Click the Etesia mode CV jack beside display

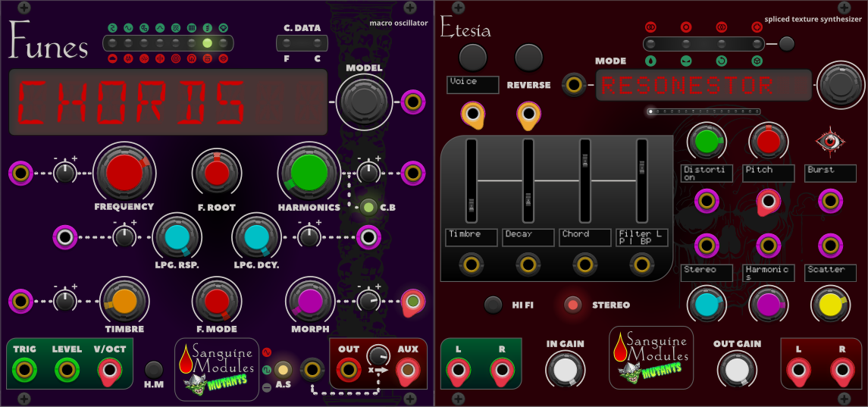pos(574,85)
